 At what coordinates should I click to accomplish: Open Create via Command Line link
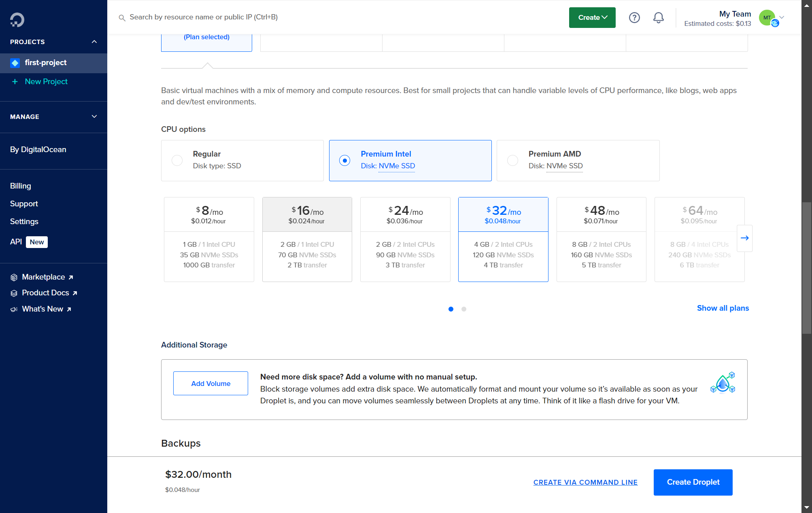pyautogui.click(x=585, y=482)
